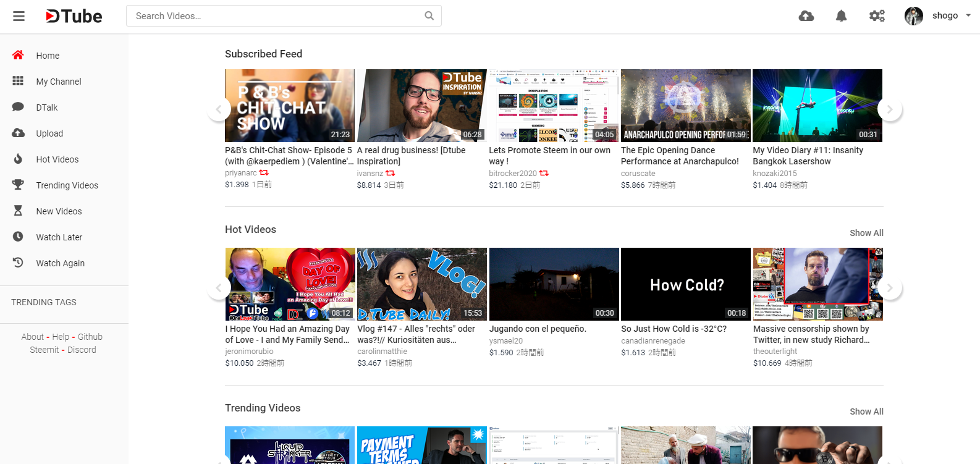Click into the Search Videos field
The width and height of the screenshot is (980, 464).
click(275, 16)
